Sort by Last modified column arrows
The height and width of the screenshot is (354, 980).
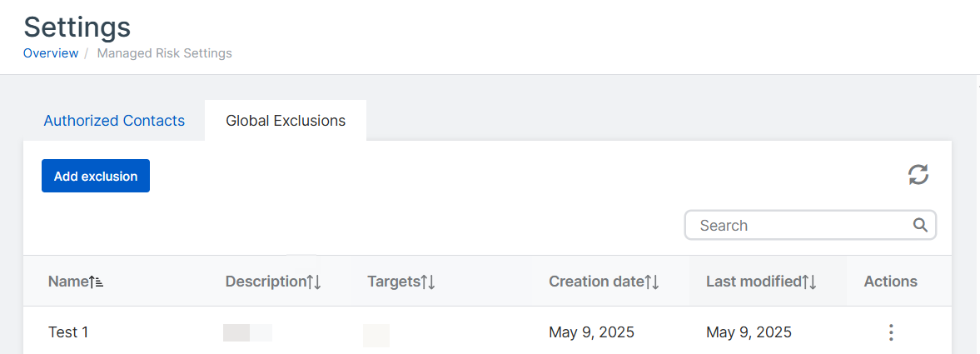(x=809, y=282)
